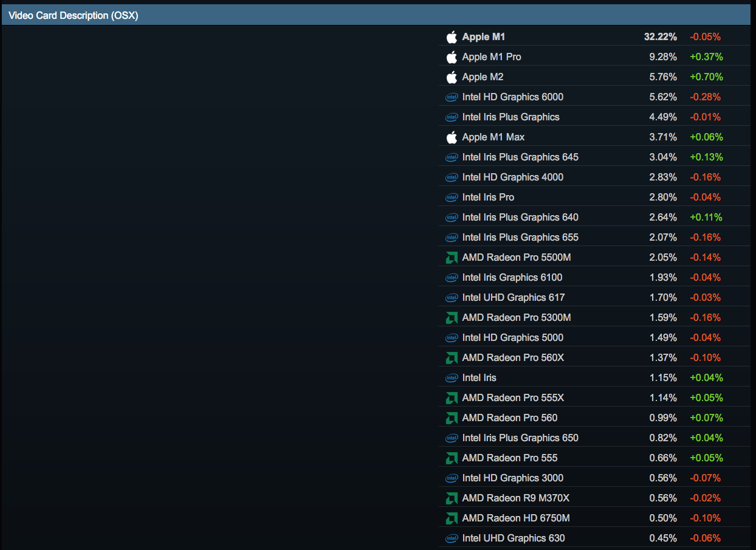Click the AMD logo beside Radeon Pro 5500M
The height and width of the screenshot is (550, 756).
point(452,258)
